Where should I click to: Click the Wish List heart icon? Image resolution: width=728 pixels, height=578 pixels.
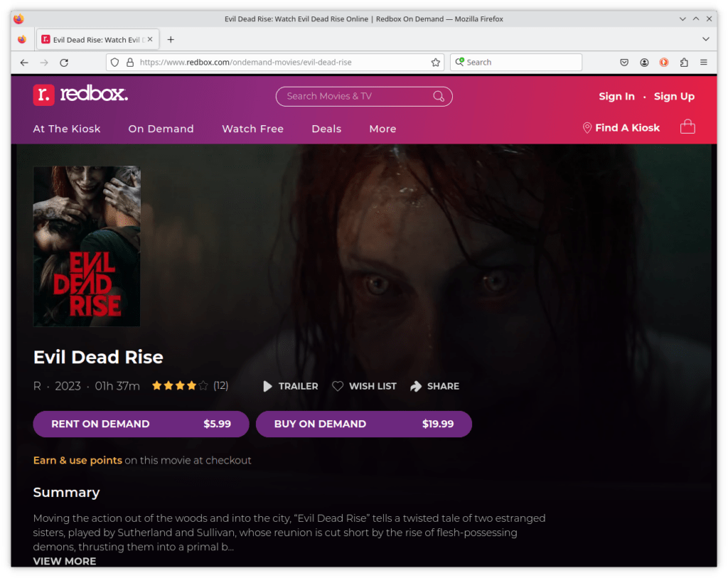(338, 386)
